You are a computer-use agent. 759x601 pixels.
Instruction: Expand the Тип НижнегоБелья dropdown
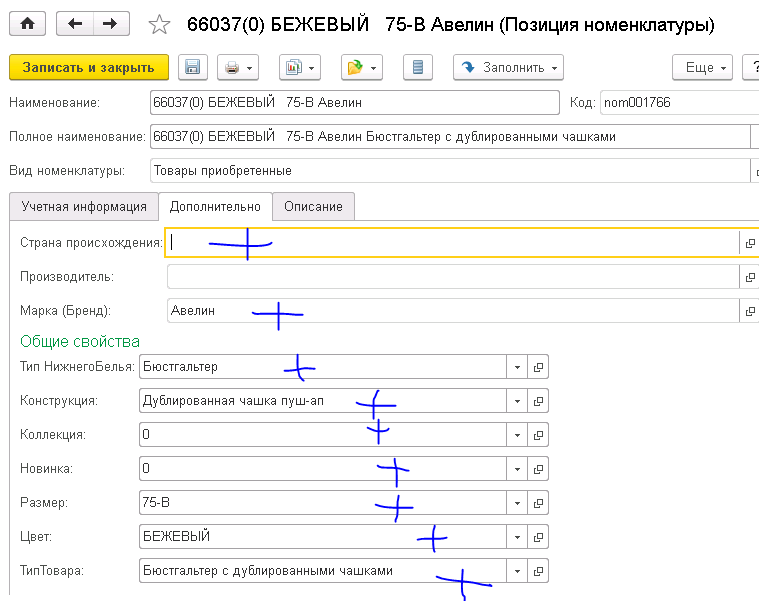click(517, 367)
